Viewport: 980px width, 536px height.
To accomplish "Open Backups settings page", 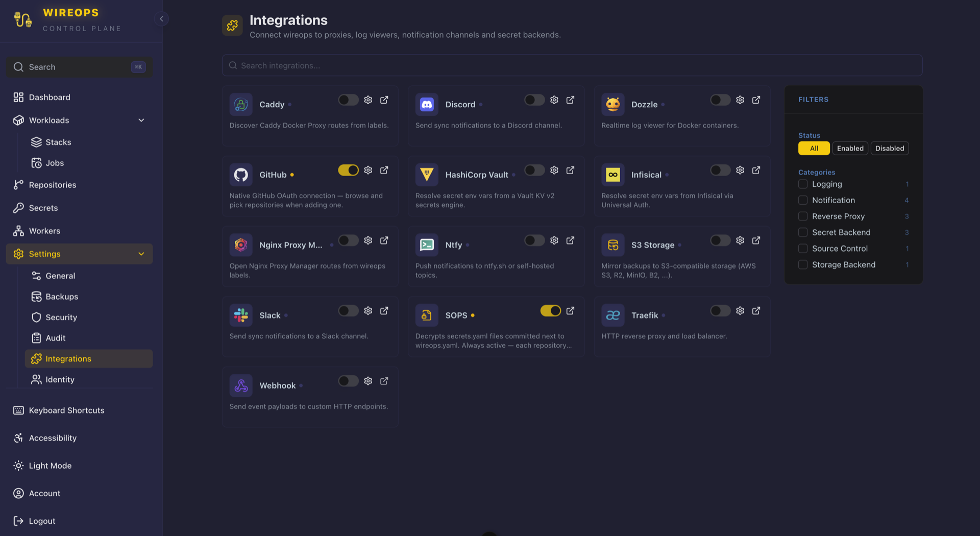I will point(89,297).
